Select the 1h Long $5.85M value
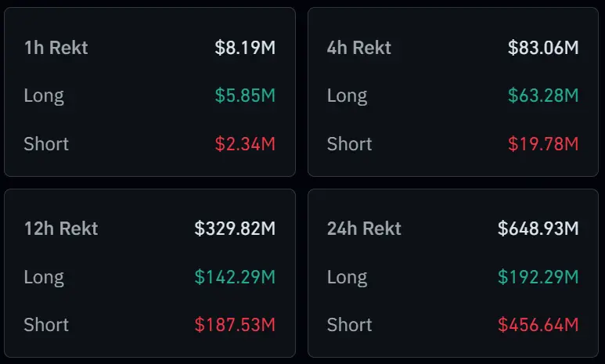The width and height of the screenshot is (605, 364). tap(245, 96)
